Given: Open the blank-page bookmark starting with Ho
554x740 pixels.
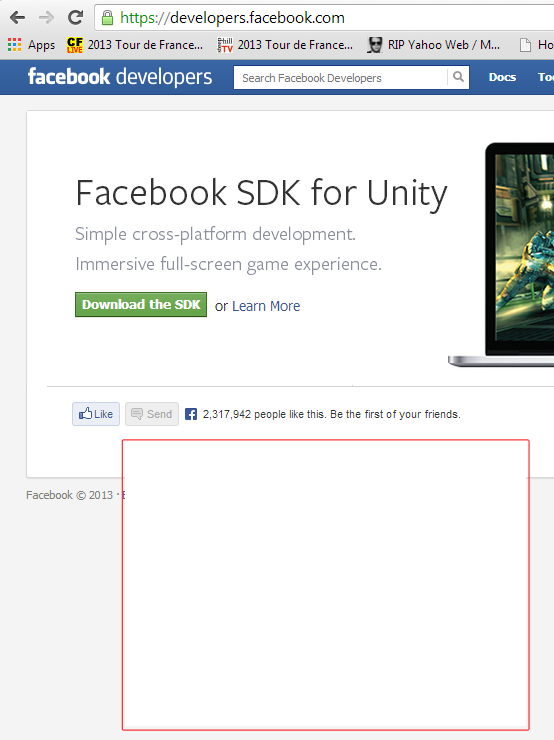Looking at the screenshot, I should pos(536,45).
